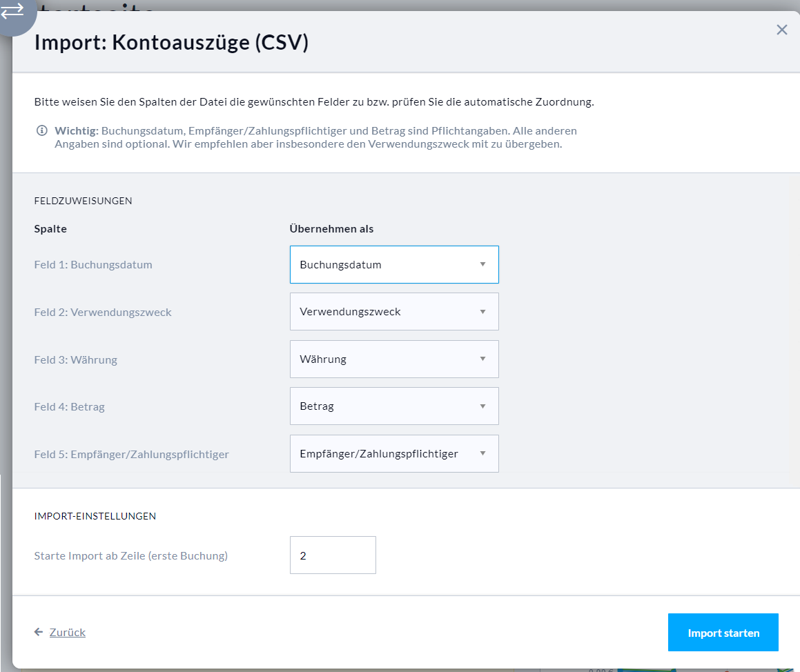Click the info icon beside Wichtig
This screenshot has width=800, height=672.
tap(42, 131)
